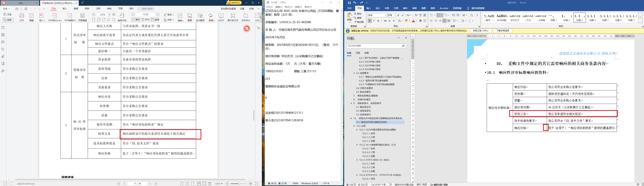Click the fullscreen icon in the PDF status bar
The width and height of the screenshot is (644, 186).
256,183
